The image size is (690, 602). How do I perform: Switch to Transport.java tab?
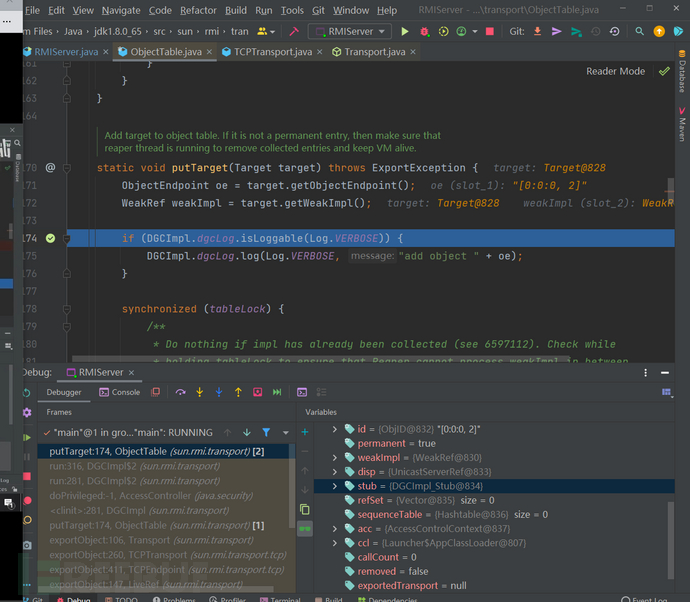(374, 52)
